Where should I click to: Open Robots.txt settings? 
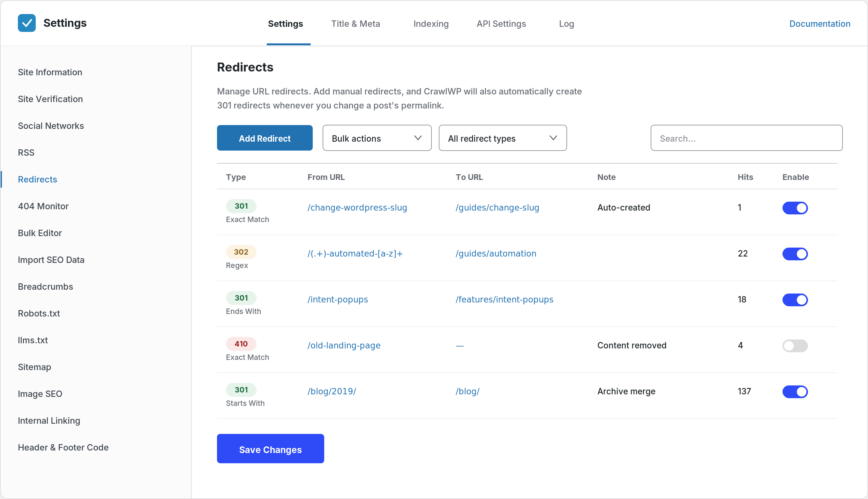point(39,313)
